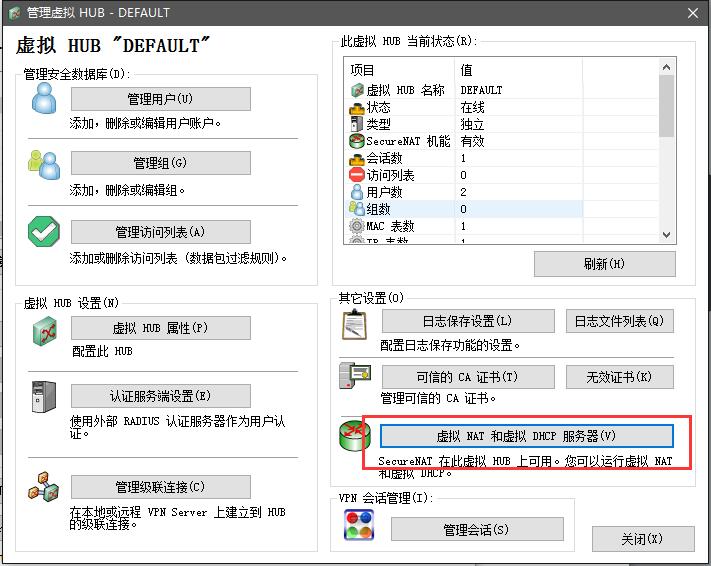Click the log clipboard icon

coord(354,325)
